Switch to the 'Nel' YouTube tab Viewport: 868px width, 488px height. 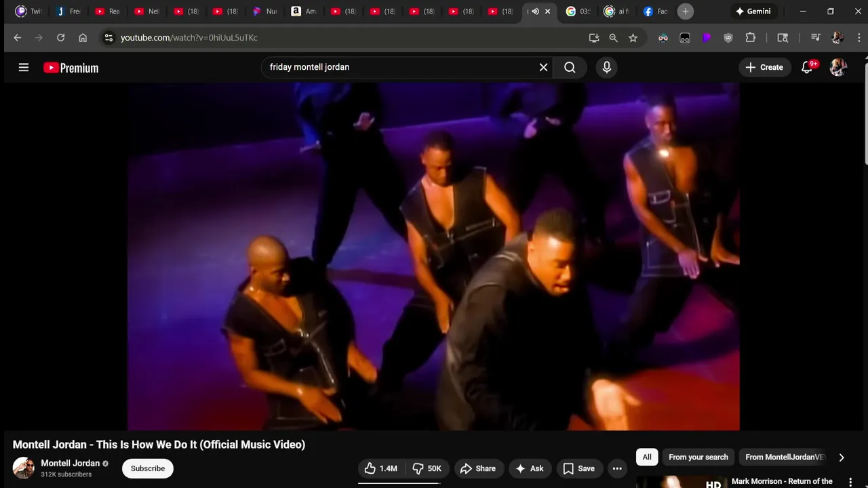click(147, 12)
